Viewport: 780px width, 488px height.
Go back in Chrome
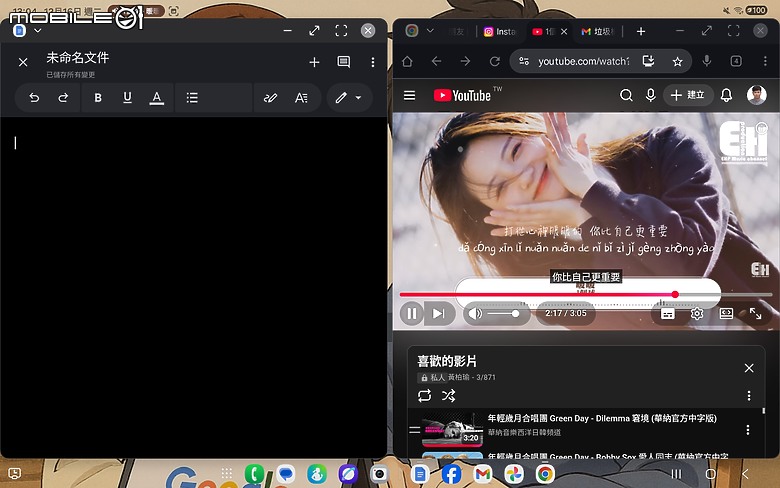pos(436,61)
